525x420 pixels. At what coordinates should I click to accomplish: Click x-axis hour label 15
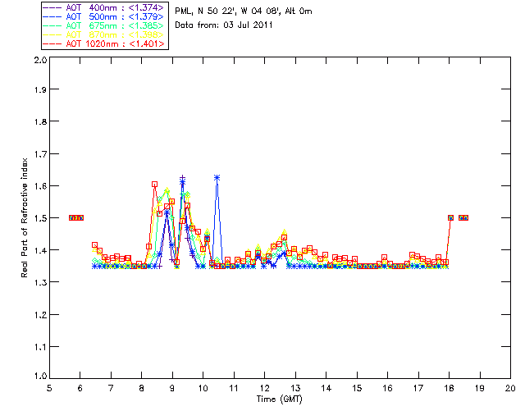[357, 388]
